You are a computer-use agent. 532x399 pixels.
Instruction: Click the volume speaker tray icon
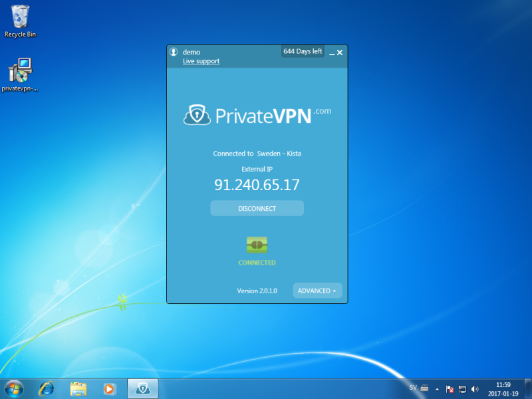tap(475, 388)
